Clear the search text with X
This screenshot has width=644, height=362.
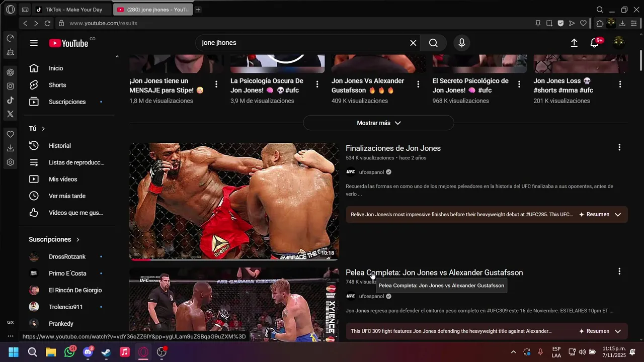point(413,43)
